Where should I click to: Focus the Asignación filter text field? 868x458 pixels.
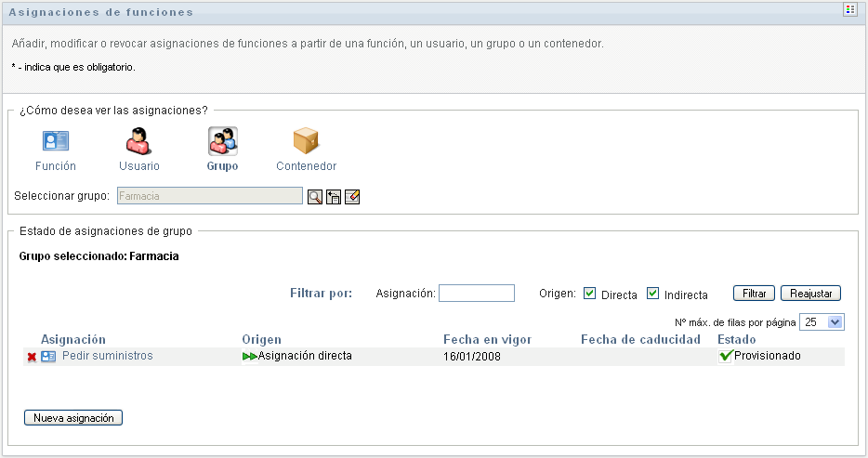(477, 294)
